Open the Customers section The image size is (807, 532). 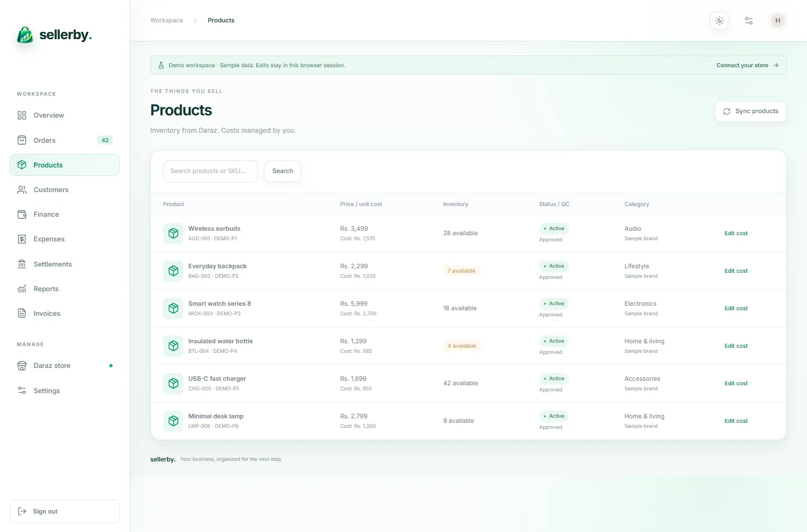coord(64,190)
